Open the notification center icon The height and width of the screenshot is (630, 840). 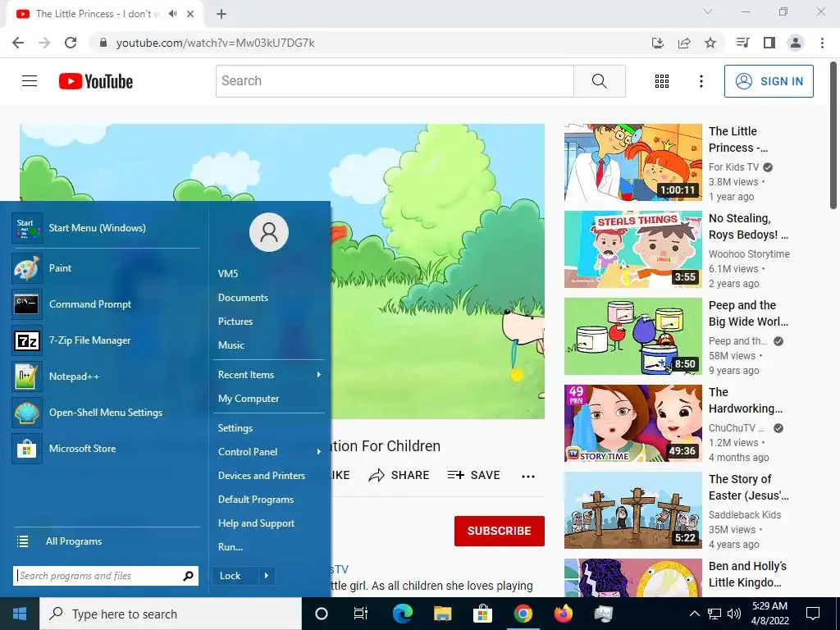[x=813, y=614]
